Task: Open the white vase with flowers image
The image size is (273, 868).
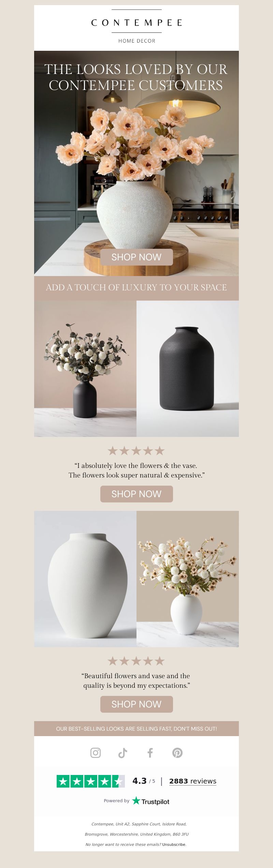Action: (x=188, y=579)
